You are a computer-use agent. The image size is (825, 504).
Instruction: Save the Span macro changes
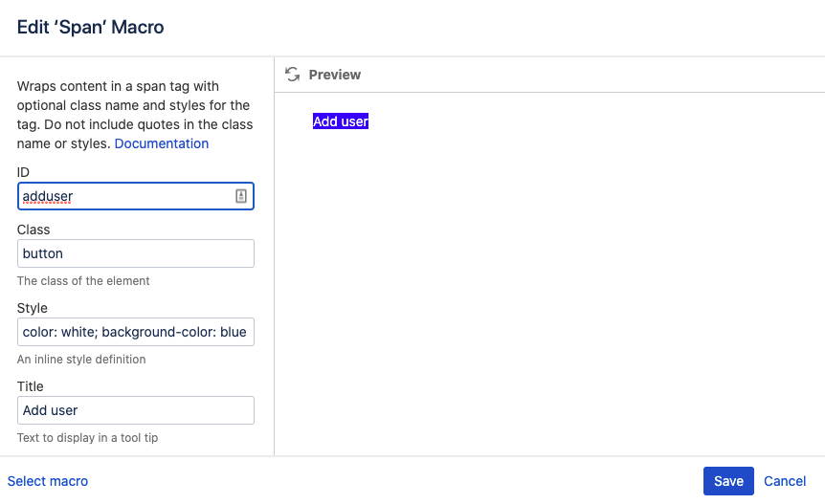pos(728,481)
